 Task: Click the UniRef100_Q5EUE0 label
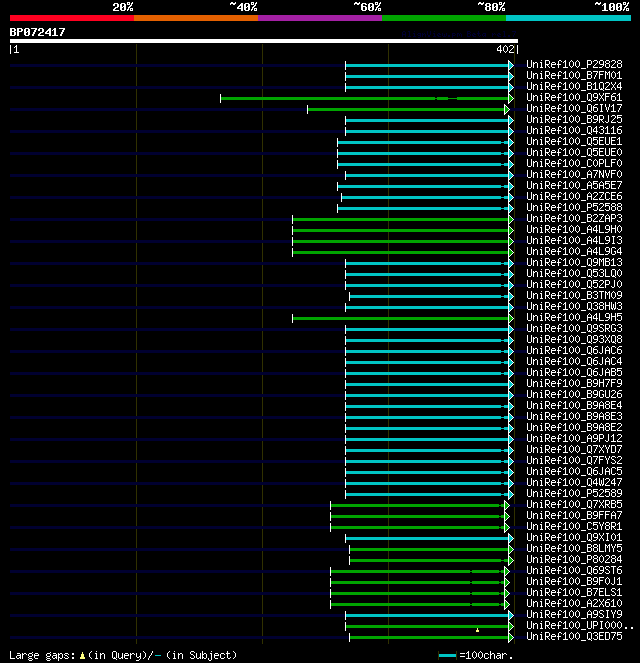[x=574, y=152]
